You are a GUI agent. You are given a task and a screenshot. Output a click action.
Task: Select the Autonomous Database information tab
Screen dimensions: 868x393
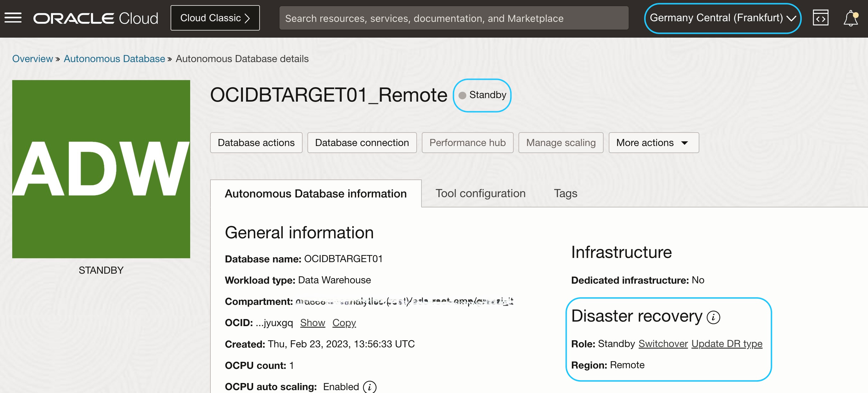pos(316,194)
